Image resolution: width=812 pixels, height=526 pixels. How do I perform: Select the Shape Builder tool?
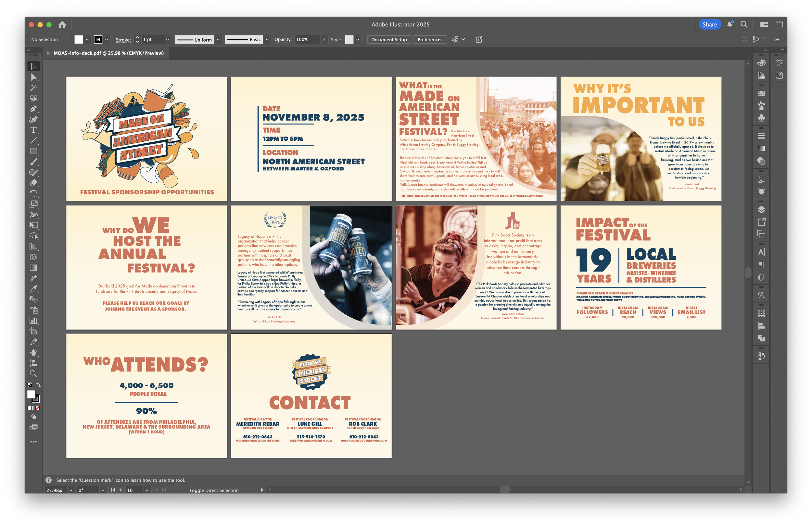(x=33, y=236)
